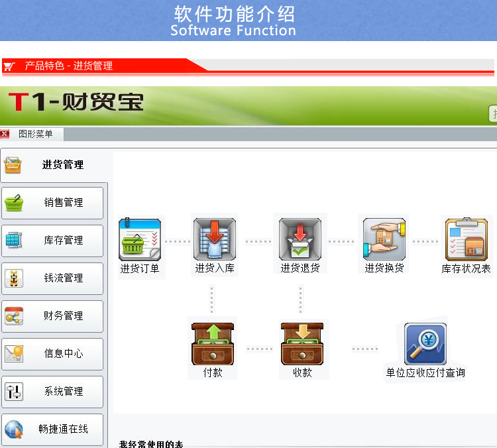Viewport: 497px width, 448px height.
Task: Click the cut-off button at header's right edge
Action: coord(493,113)
